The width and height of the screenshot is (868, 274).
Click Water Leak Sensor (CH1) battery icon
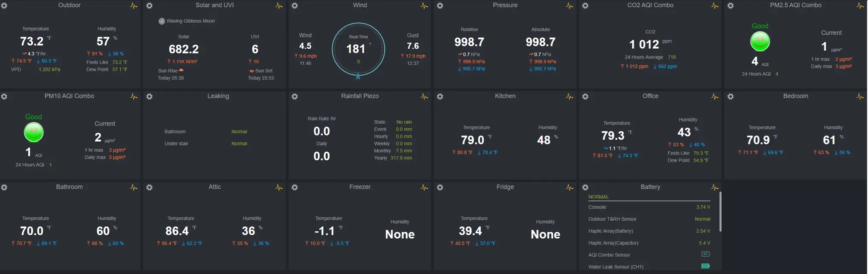click(706, 266)
